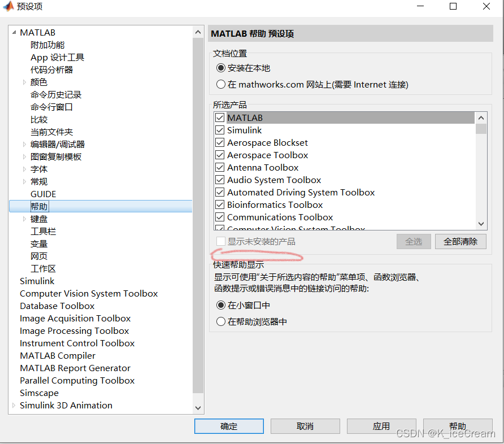Screen dimensions: 504x444
Task: Click the 全选 button
Action: click(414, 241)
